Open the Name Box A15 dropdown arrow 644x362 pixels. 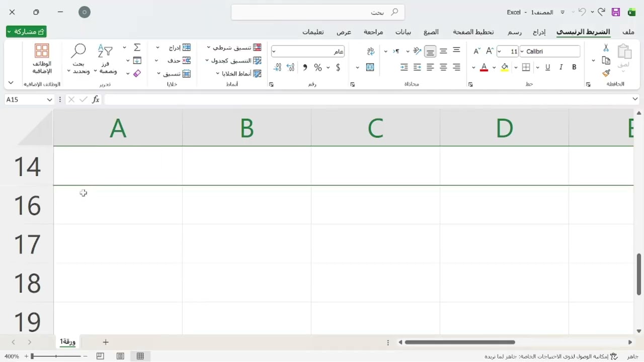pos(49,100)
